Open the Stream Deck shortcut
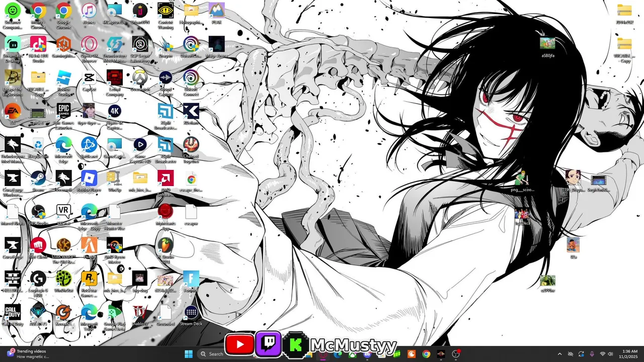This screenshot has width=644, height=362. 191,315
